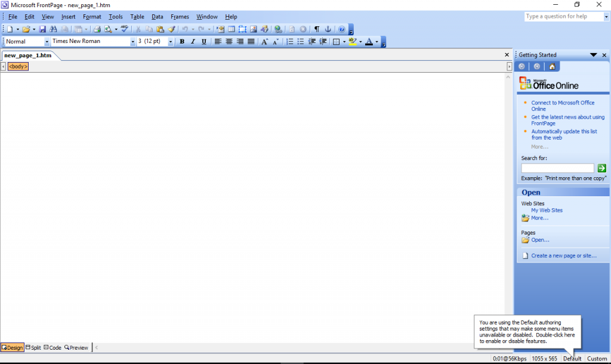Open the Drawing toolbar icon

(264, 29)
